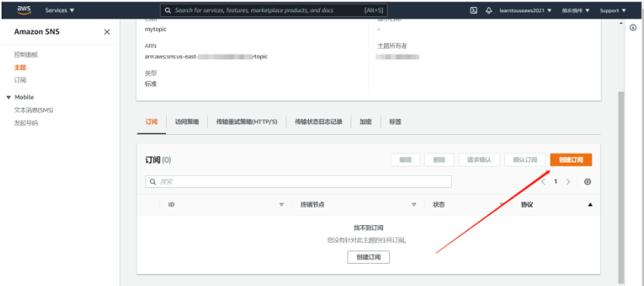Click the 确认订阅 button

[x=525, y=160]
